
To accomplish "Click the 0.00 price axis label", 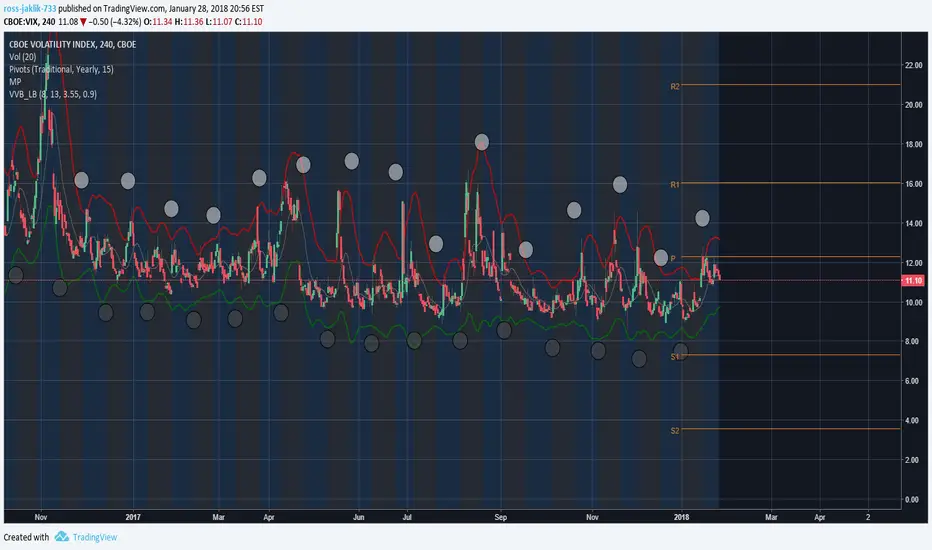I will (911, 499).
